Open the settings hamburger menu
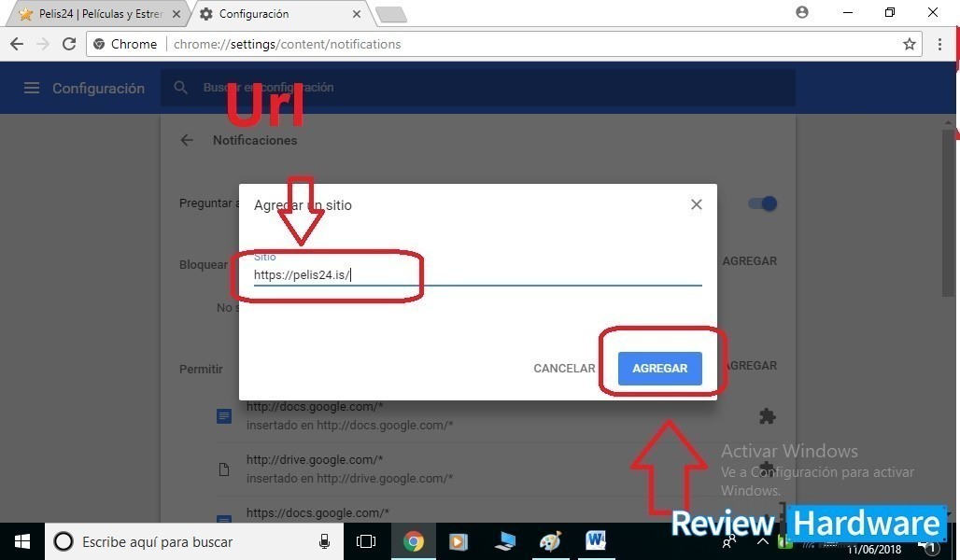Screen dimensions: 960x560 31,88
